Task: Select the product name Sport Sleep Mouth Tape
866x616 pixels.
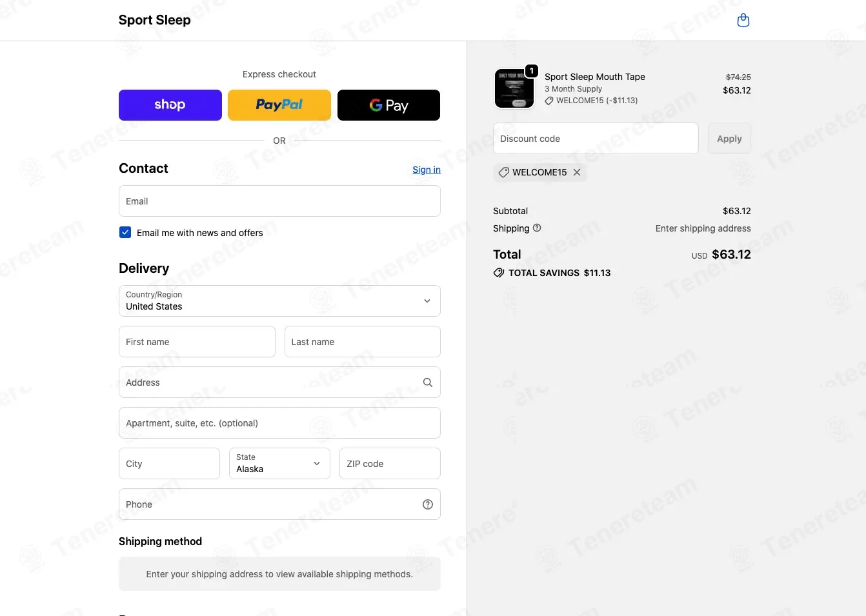Action: coord(595,77)
